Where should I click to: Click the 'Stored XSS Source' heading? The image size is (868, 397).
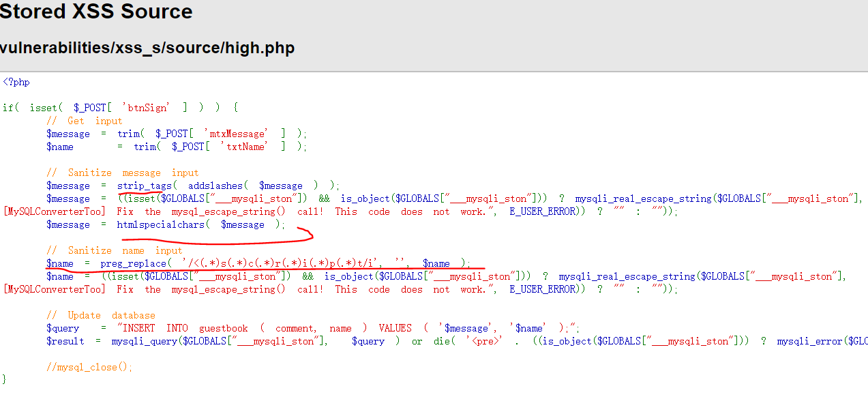[x=96, y=12]
